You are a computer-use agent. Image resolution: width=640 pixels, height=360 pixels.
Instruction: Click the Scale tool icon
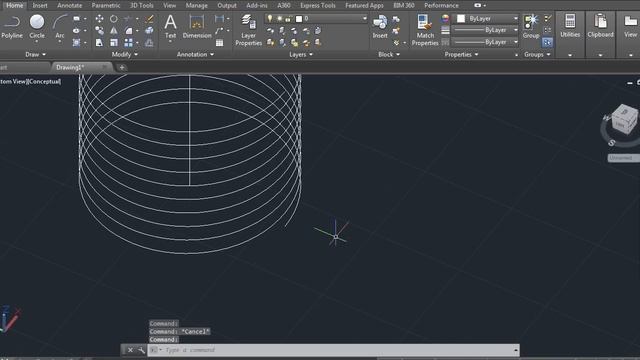(114, 42)
